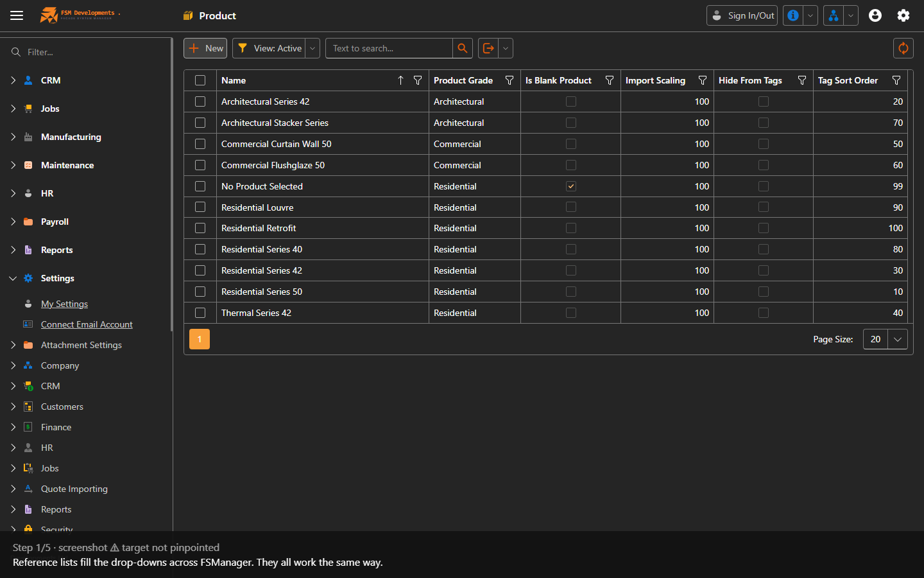
Task: Toggle Is Blank Product for No Product Selected
Action: (571, 186)
